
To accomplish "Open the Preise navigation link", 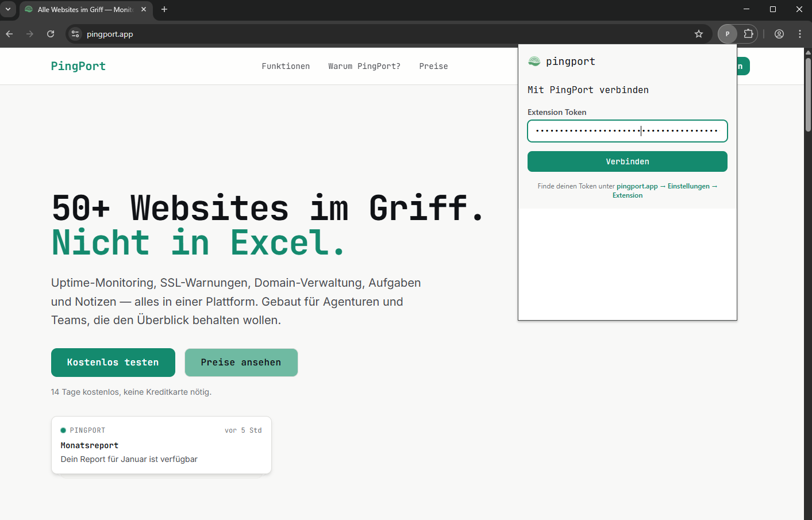I will pyautogui.click(x=433, y=66).
